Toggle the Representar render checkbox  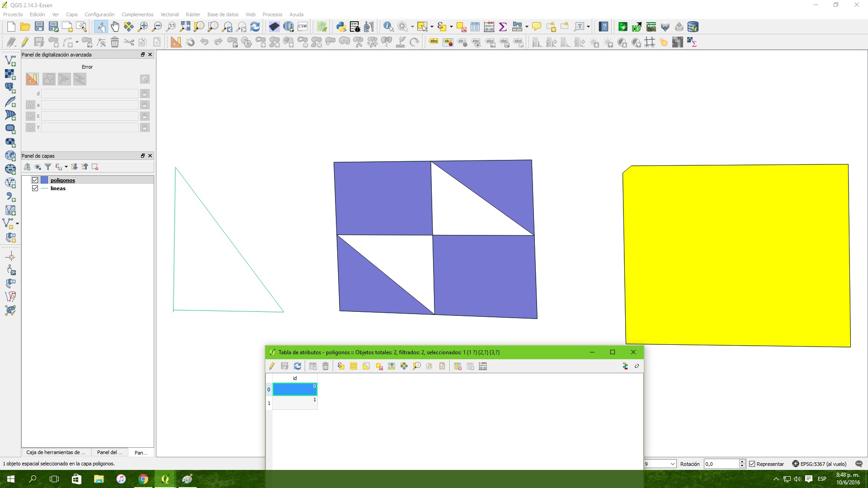pyautogui.click(x=752, y=464)
